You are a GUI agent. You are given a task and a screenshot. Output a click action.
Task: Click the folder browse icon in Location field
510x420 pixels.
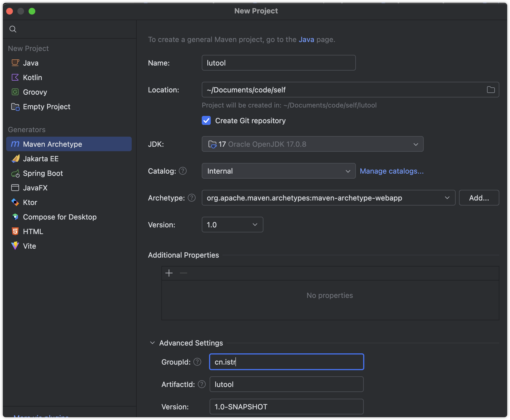[491, 90]
